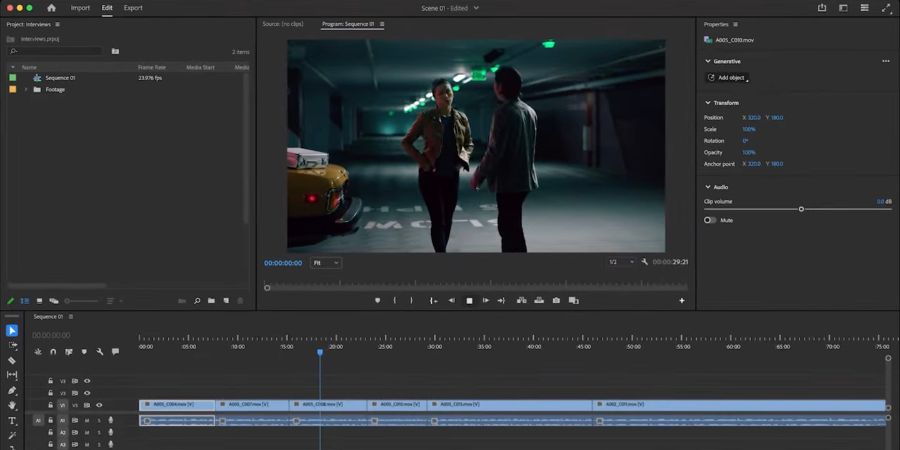Open the Project panel menu

tap(57, 25)
